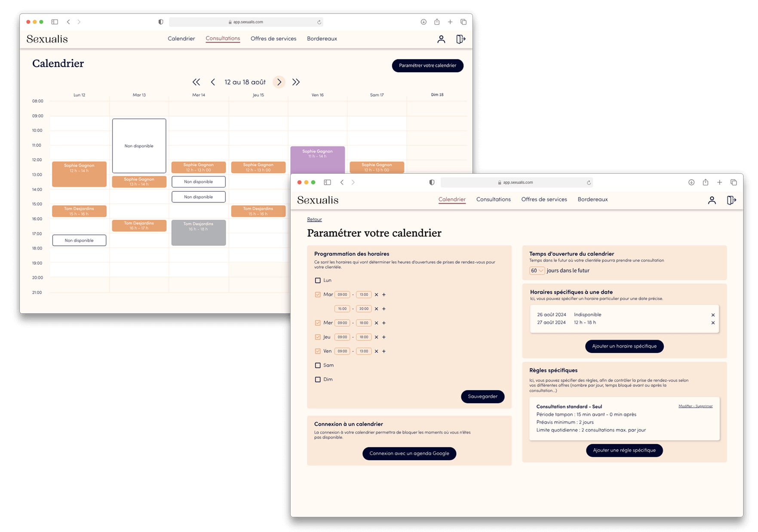Jump back with double left chevron
The image size is (758, 532).
tap(196, 82)
